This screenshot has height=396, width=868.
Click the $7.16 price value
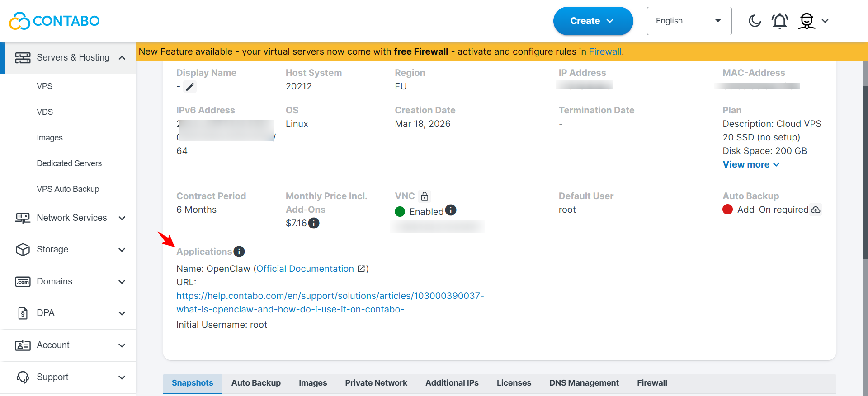click(x=296, y=223)
